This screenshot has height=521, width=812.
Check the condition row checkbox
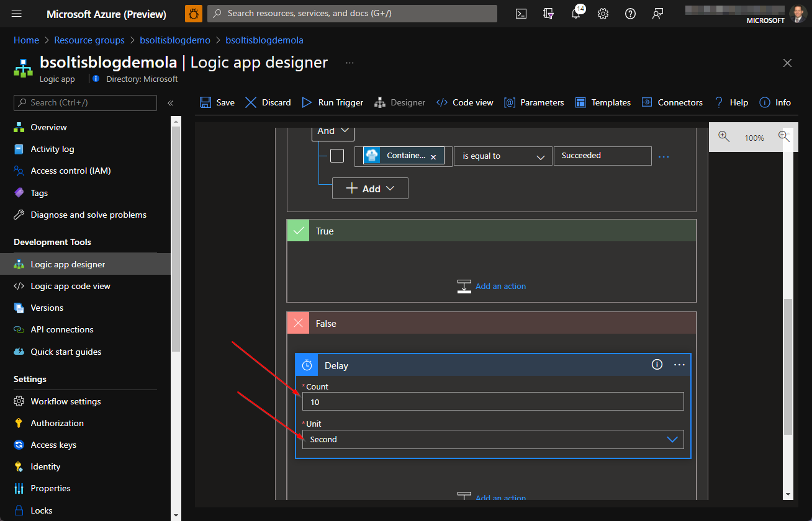(x=337, y=156)
